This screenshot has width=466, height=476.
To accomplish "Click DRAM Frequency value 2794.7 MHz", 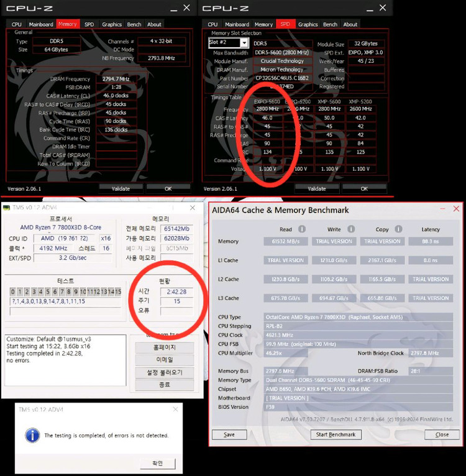I will (116, 79).
